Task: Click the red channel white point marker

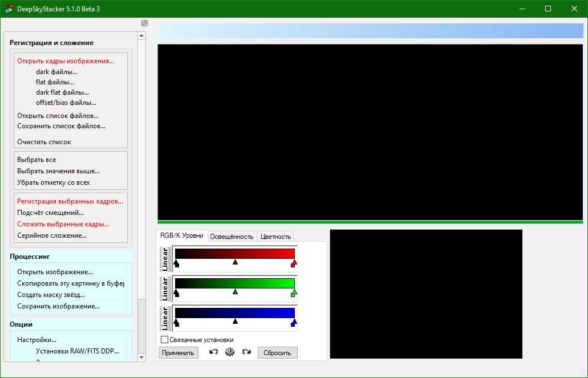Action: tap(294, 263)
